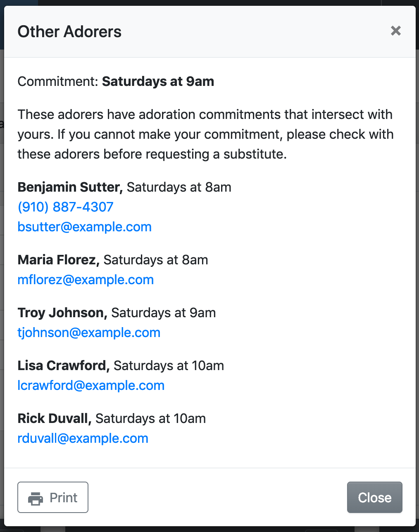419x532 pixels.
Task: Click the Troy Johnson name
Action: point(62,313)
